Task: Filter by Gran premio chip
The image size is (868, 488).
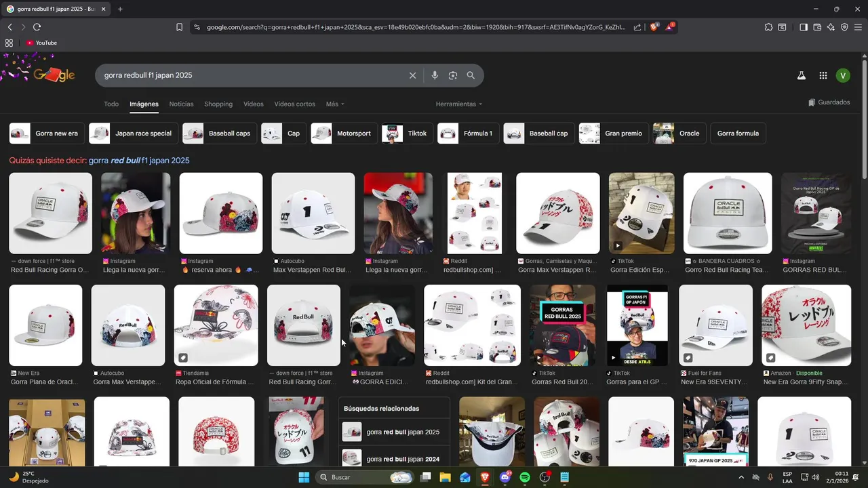Action: [x=614, y=134]
